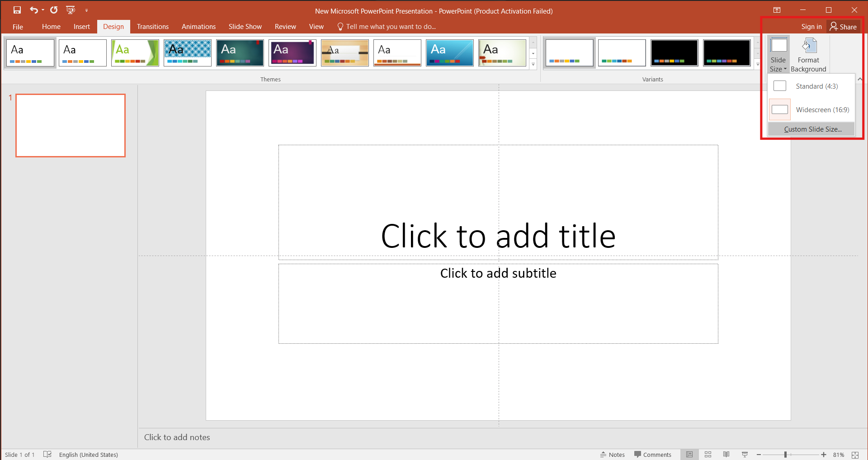Viewport: 868px width, 460px height.
Task: Switch to the Slide Show tab
Action: [245, 27]
